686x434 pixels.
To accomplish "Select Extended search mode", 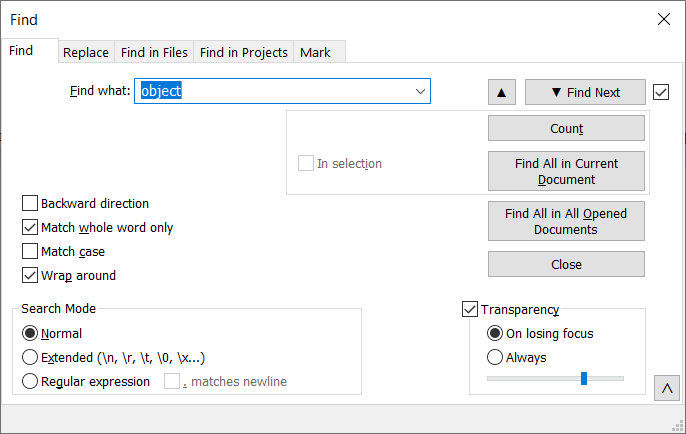I will (x=30, y=357).
